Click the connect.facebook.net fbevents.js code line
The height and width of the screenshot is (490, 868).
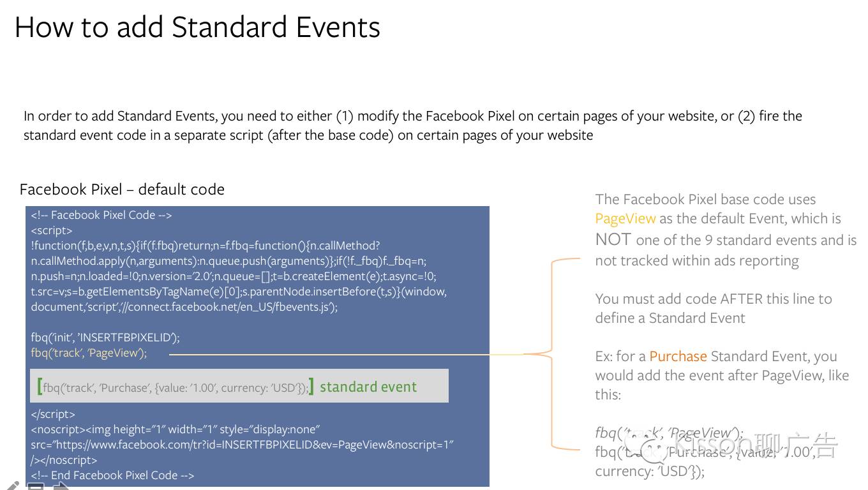pos(184,307)
